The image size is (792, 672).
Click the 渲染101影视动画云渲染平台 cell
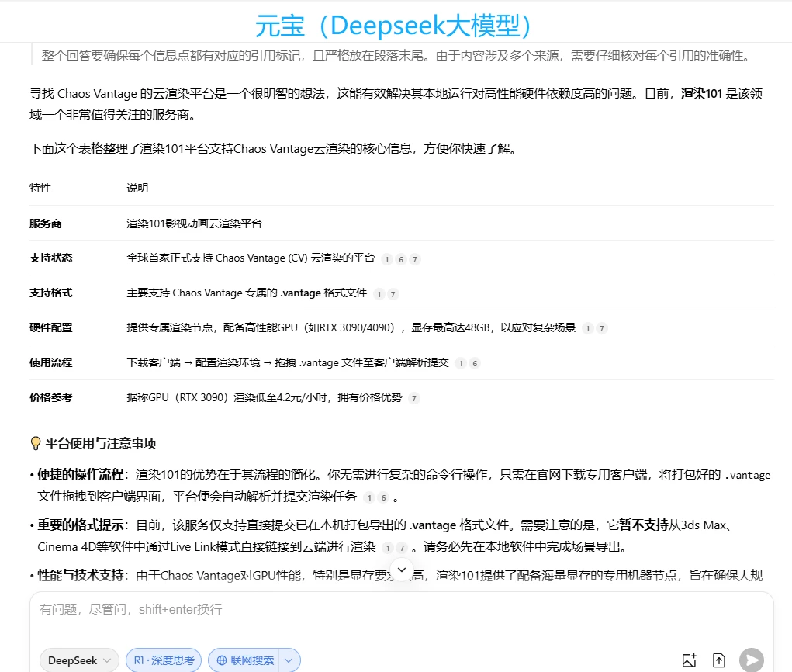point(195,223)
